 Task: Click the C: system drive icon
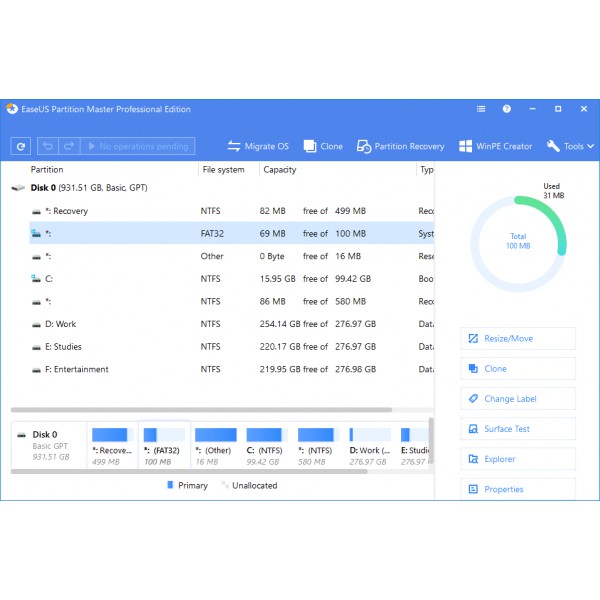[36, 279]
